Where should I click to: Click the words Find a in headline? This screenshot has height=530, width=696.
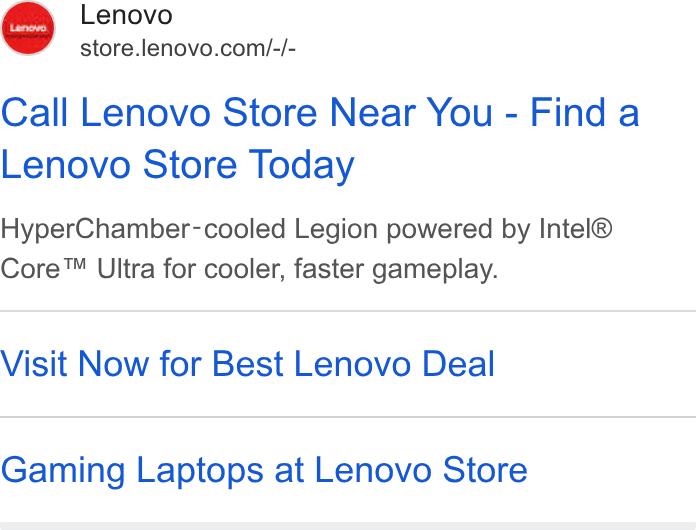[x=585, y=113]
